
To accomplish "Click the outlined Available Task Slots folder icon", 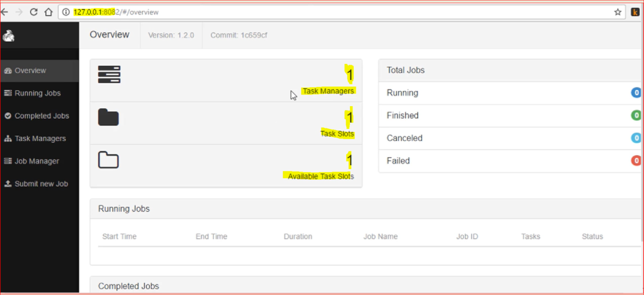I will [108, 160].
